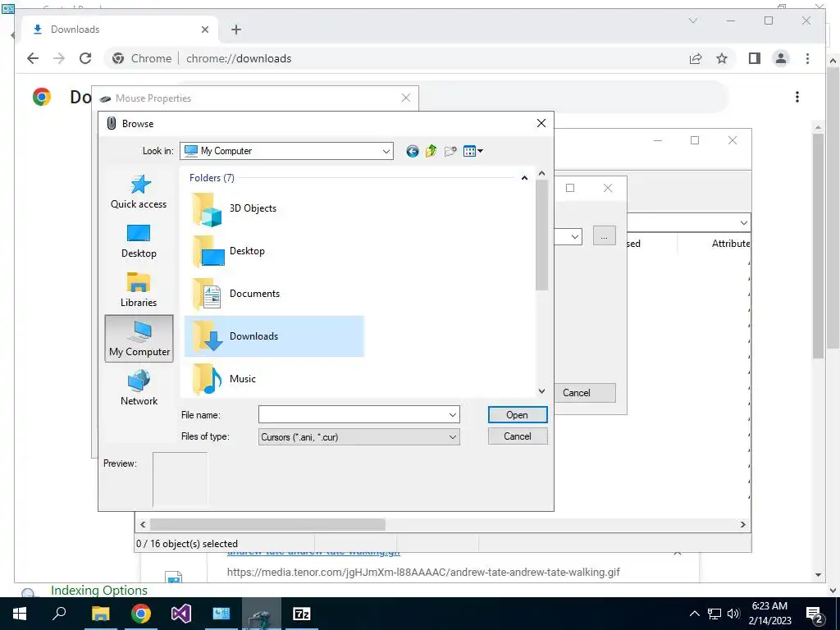Viewport: 840px width, 630px height.
Task: Select Desktop in the places sidebar
Action: (139, 241)
